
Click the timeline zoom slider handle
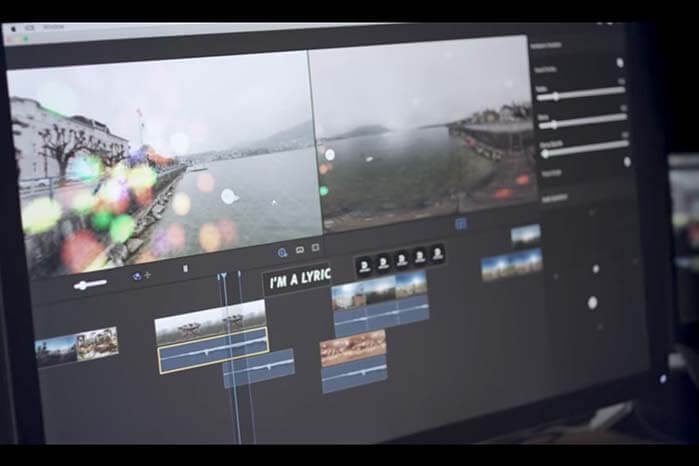tap(83, 285)
